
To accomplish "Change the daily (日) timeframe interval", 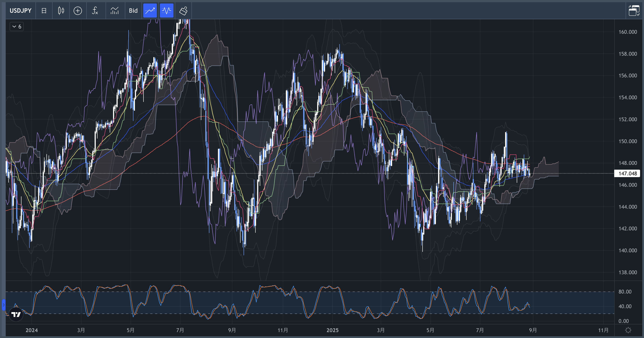I will tap(44, 11).
